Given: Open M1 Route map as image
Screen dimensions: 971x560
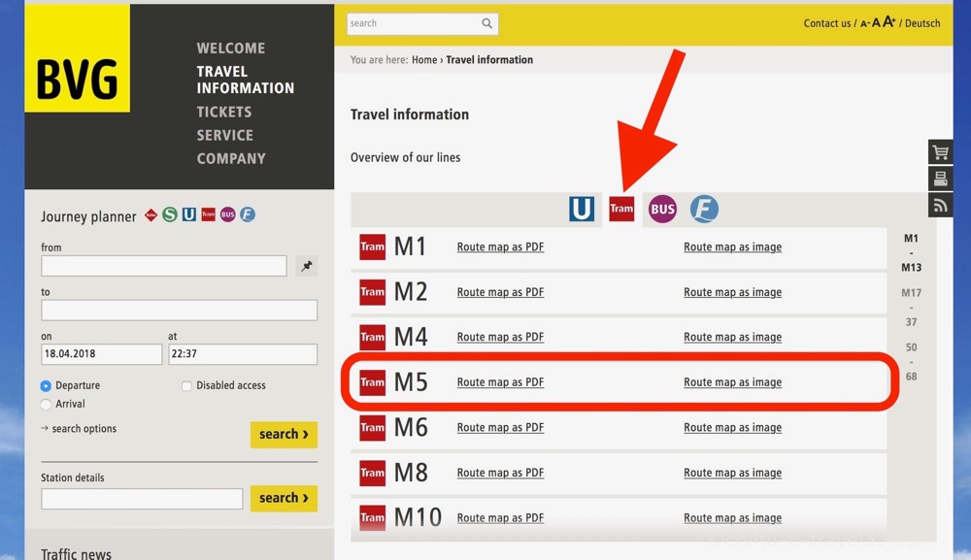Looking at the screenshot, I should 732,247.
